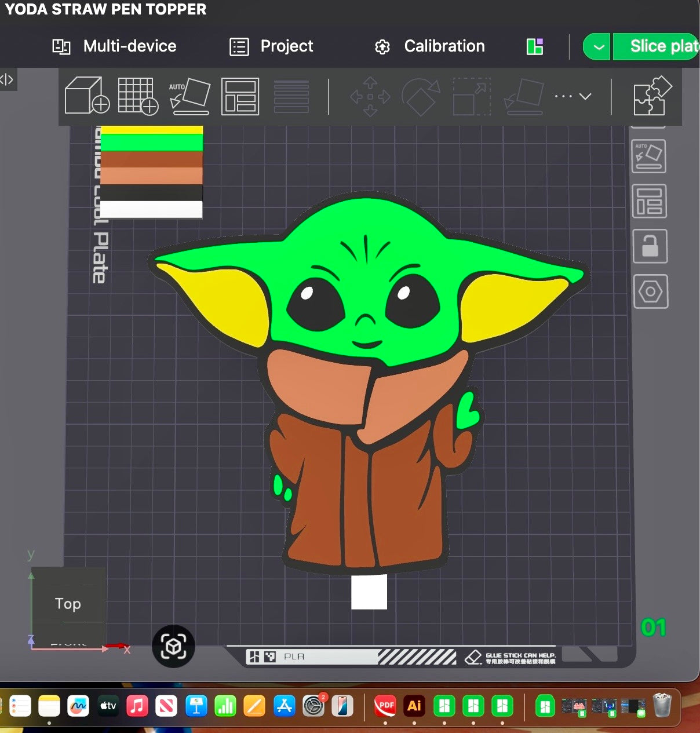The image size is (700, 733).
Task: Toggle the plate lock icon
Action: click(x=650, y=246)
